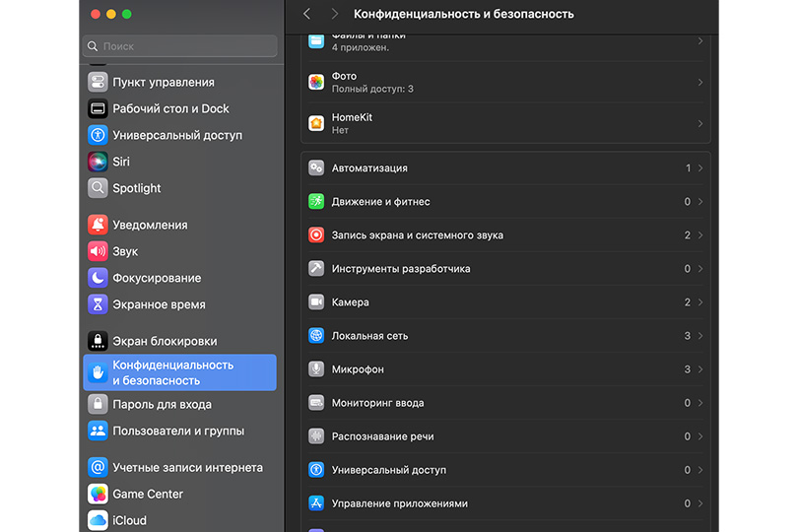Expand the Камера row chevron
798x532 pixels.
(700, 302)
